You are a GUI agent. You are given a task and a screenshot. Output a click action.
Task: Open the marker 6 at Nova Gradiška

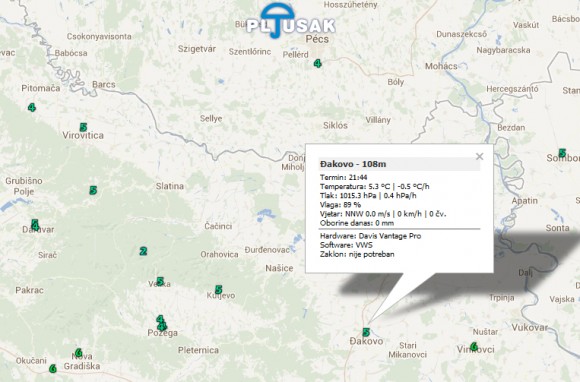[78, 352]
